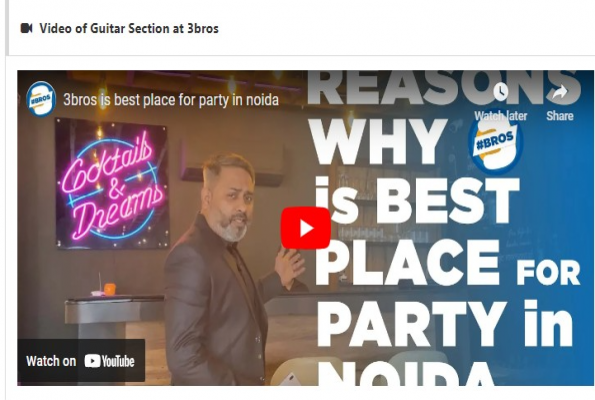
Task: Click the round #BROS logo on the blue overlay
Action: pyautogui.click(x=495, y=144)
